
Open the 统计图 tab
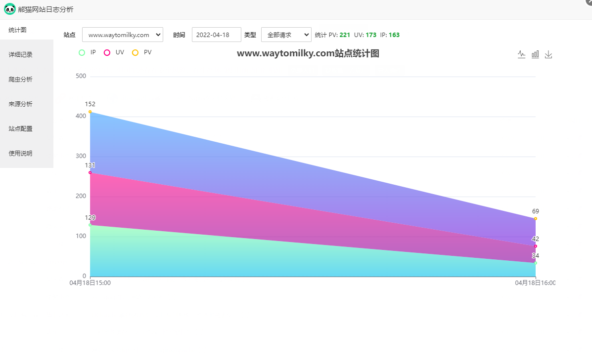tap(26, 30)
